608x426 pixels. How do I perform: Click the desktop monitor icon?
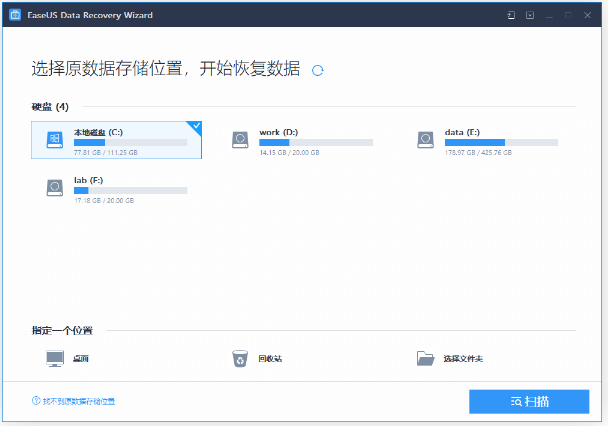(x=55, y=359)
